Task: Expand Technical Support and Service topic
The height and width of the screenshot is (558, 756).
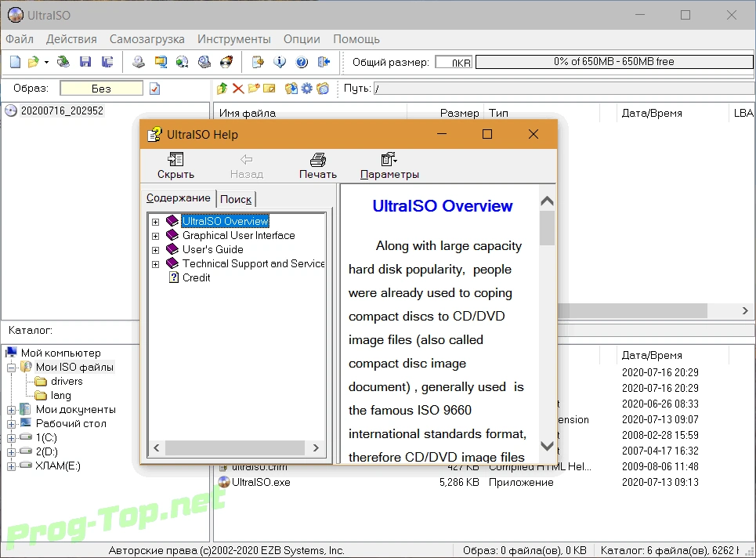Action: click(x=155, y=264)
